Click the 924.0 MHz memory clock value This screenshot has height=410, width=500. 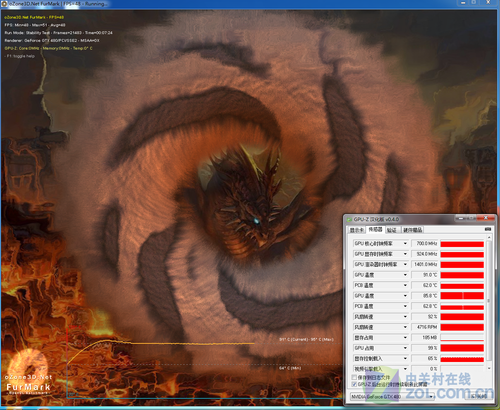(425, 254)
